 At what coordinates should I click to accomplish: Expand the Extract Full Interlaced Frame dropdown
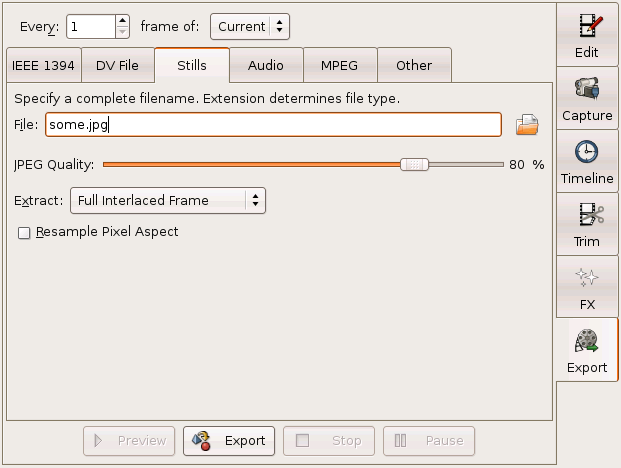[168, 200]
